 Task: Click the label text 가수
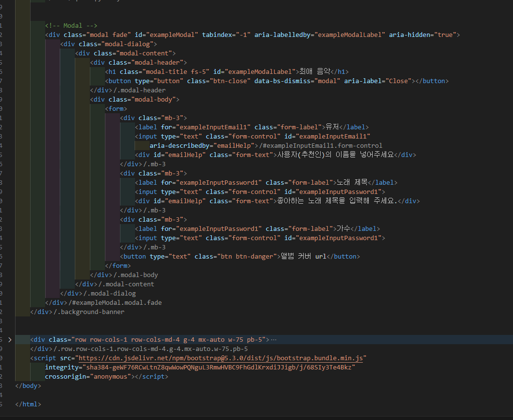pyautogui.click(x=343, y=228)
